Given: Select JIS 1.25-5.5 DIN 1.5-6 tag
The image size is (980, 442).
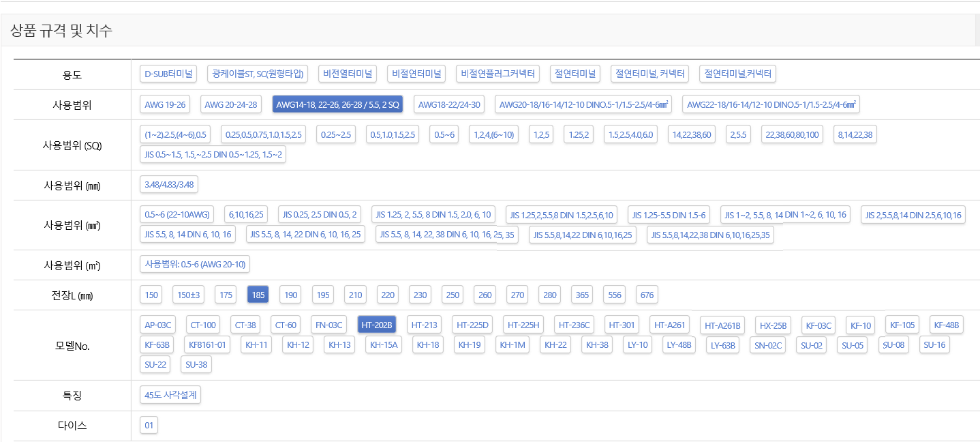Looking at the screenshot, I should [669, 216].
